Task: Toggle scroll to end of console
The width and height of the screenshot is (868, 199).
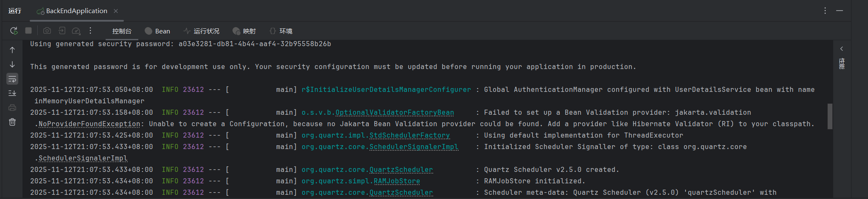Action: (x=12, y=93)
